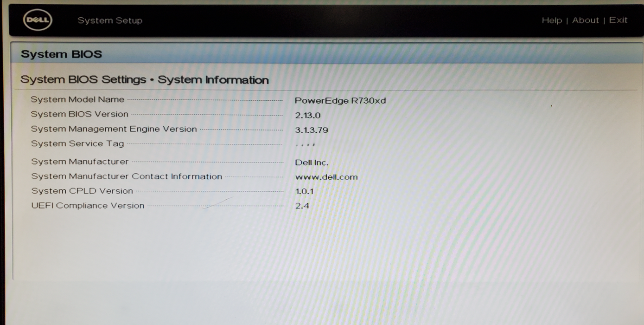Click the www.dell.com value
Screen dimensions: 644x325
coord(326,177)
